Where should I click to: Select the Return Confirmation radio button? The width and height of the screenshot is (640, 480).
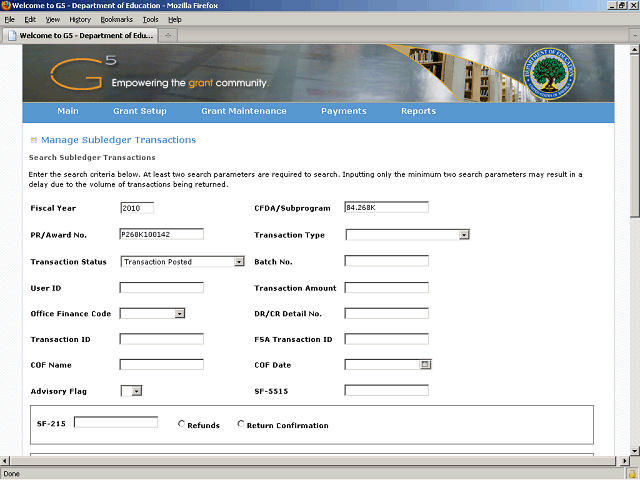(241, 424)
